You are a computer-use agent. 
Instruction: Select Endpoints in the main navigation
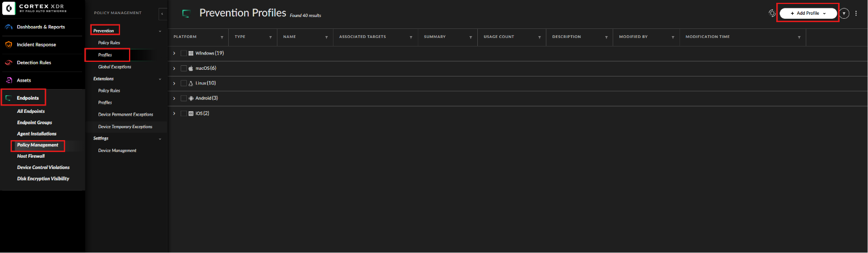tap(28, 98)
